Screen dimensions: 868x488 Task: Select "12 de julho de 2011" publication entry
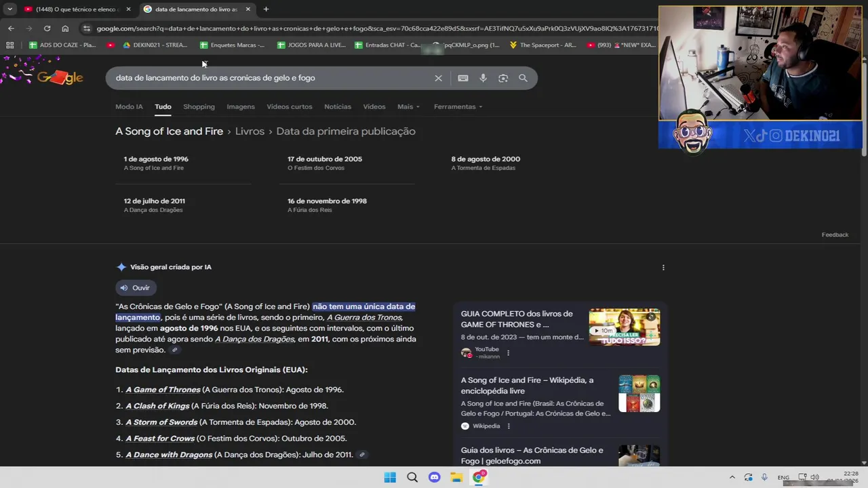(x=154, y=205)
